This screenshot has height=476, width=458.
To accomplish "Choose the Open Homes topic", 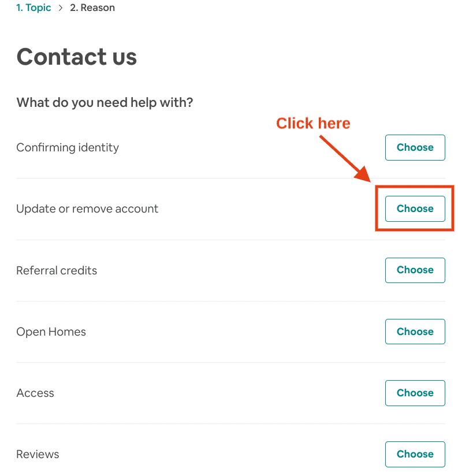I will click(x=415, y=331).
